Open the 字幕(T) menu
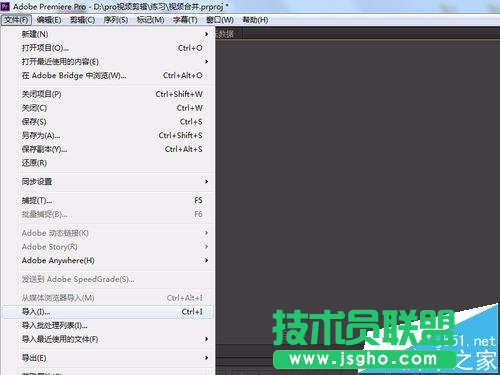The image size is (500, 375). [185, 20]
